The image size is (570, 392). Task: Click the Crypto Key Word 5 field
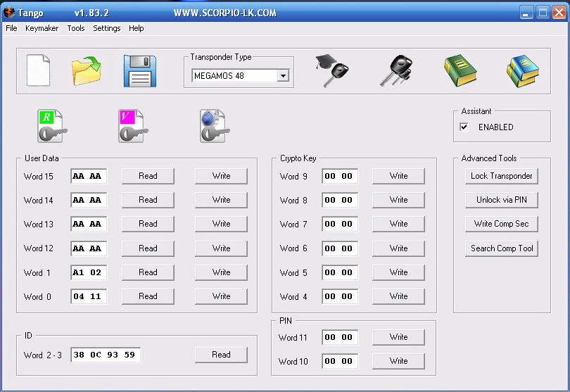[339, 272]
